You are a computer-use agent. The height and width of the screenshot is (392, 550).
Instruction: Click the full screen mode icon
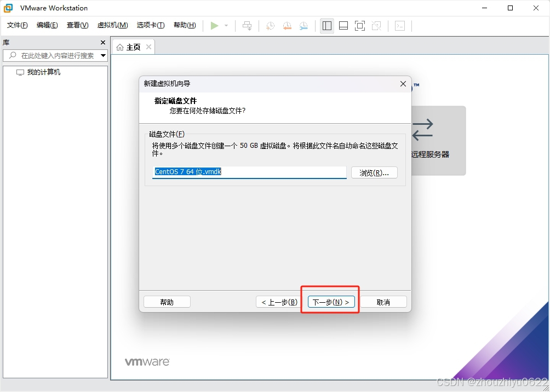click(360, 26)
